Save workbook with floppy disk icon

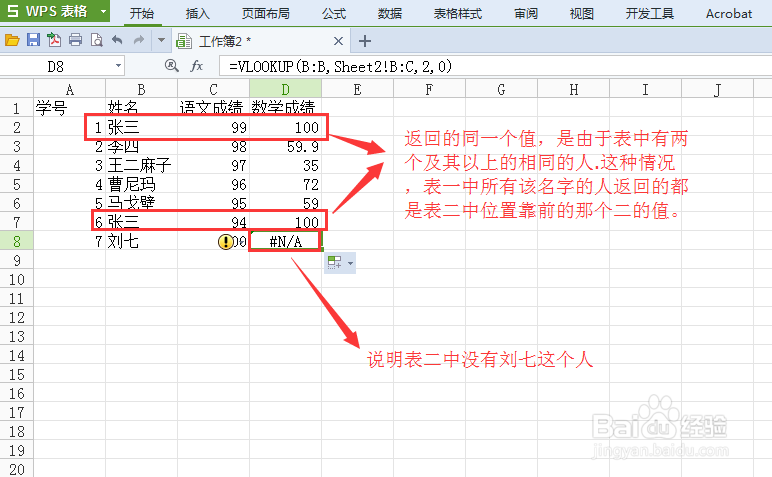[x=33, y=40]
